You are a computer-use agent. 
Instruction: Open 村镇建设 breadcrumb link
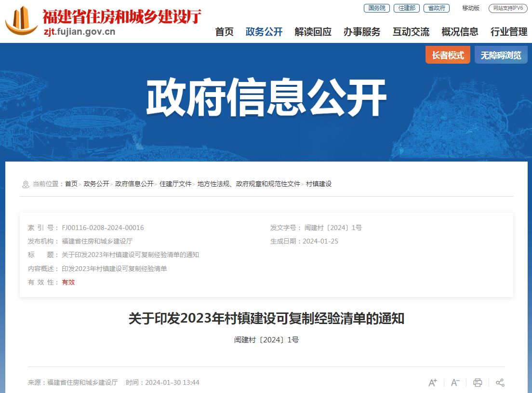(319, 184)
